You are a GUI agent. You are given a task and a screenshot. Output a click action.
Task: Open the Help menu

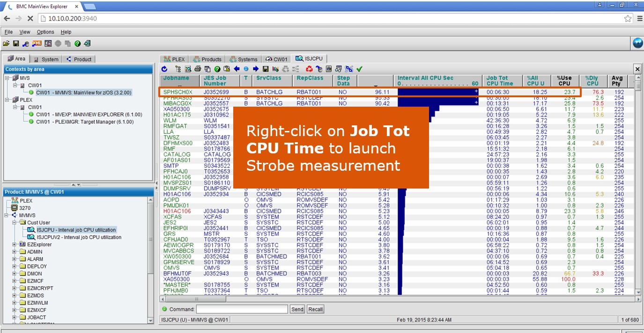(x=66, y=32)
